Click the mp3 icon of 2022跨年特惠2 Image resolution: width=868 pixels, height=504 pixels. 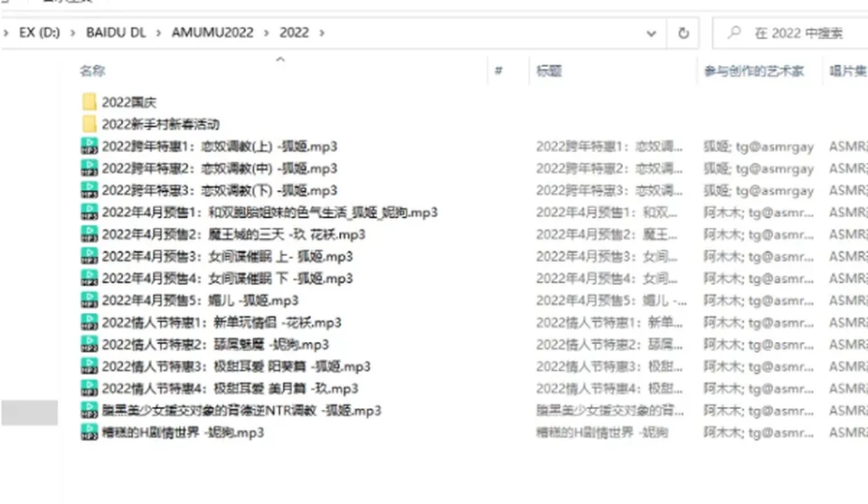point(90,167)
